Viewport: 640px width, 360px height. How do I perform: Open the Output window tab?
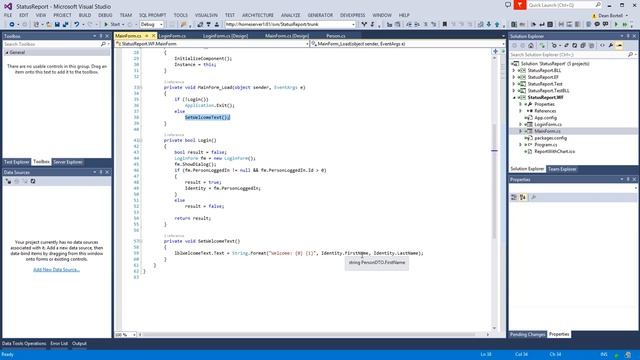pos(79,344)
